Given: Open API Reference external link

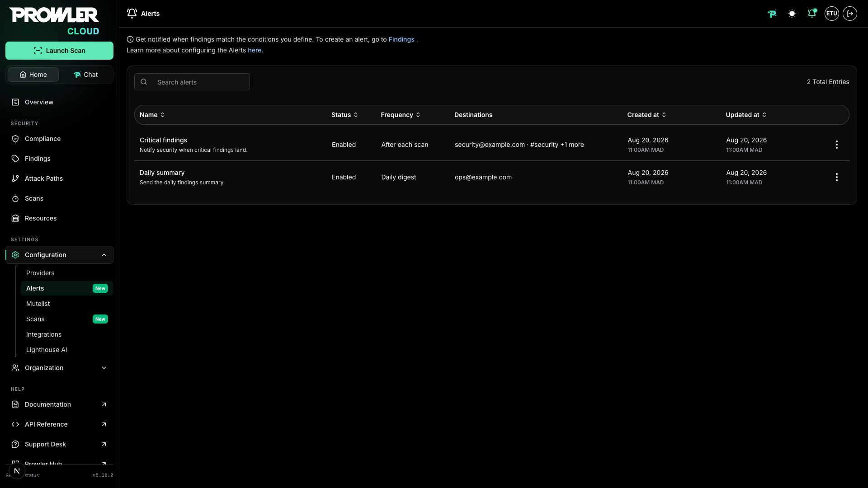Looking at the screenshot, I should 59,424.
